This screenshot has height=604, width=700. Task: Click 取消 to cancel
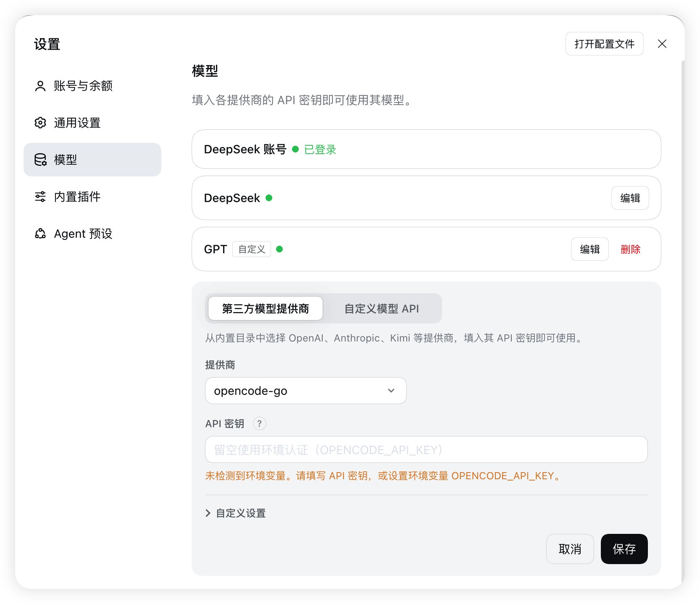click(x=570, y=549)
